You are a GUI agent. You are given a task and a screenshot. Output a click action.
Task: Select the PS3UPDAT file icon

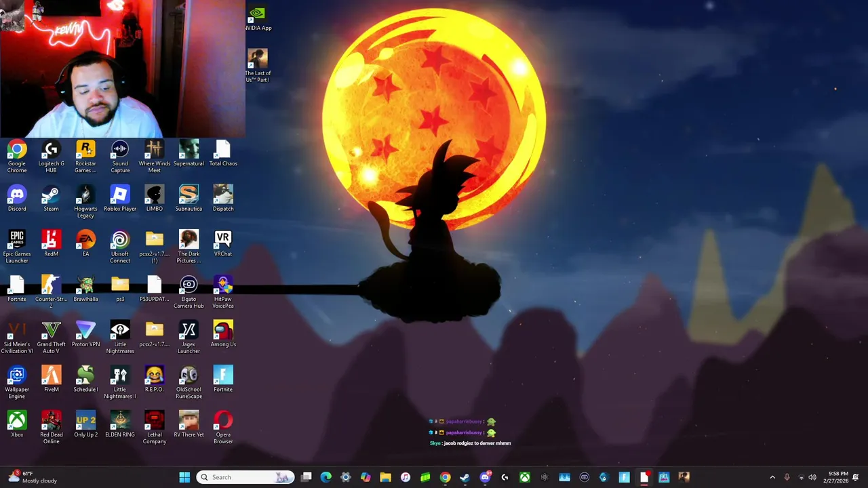tap(155, 289)
